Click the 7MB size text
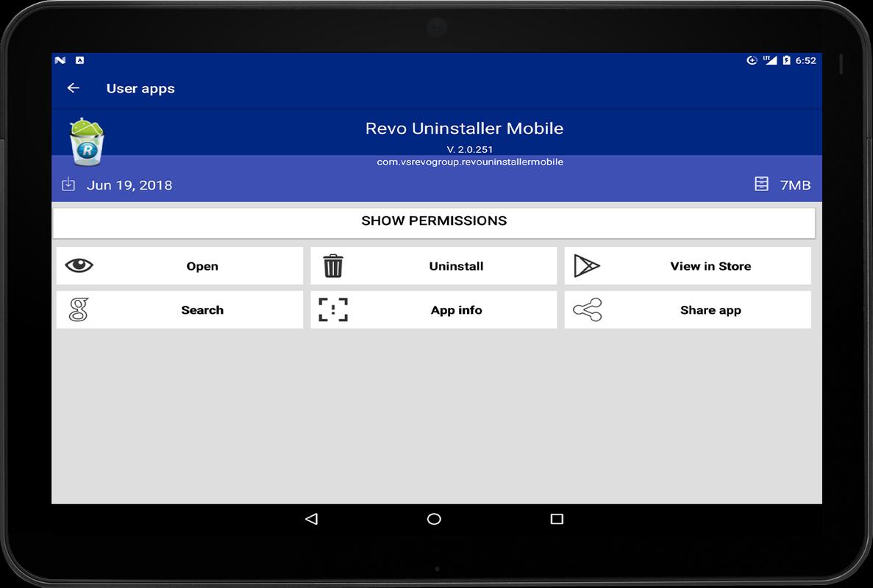 795,185
